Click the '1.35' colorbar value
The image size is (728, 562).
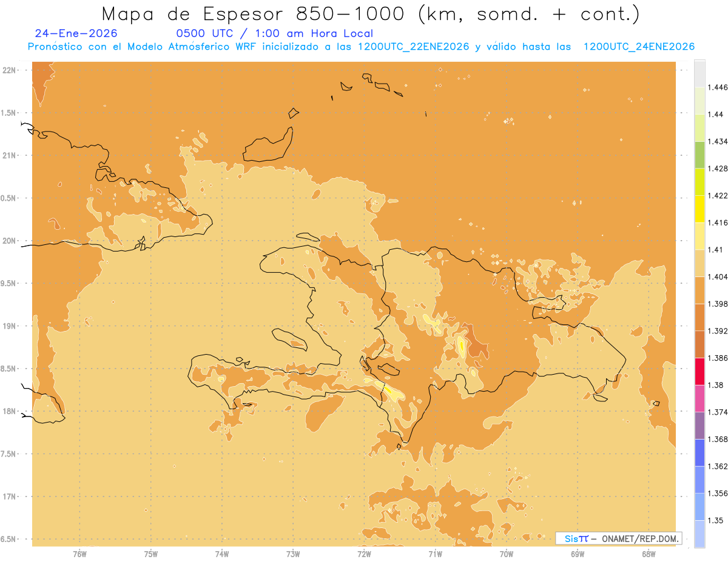(716, 520)
